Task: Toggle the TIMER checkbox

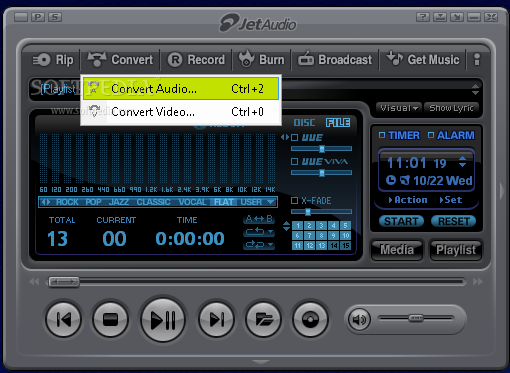Action: (382, 135)
